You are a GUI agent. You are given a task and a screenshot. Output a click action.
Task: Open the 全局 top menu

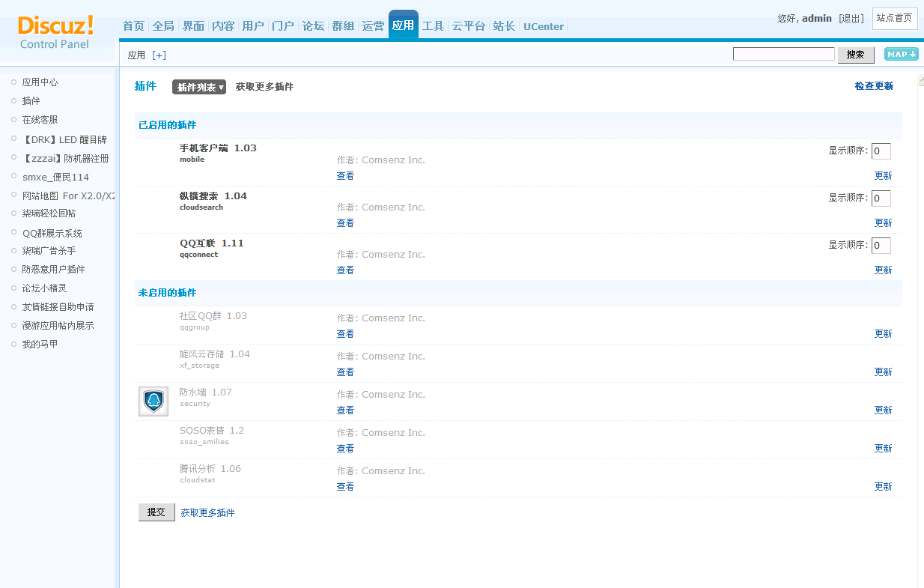163,26
